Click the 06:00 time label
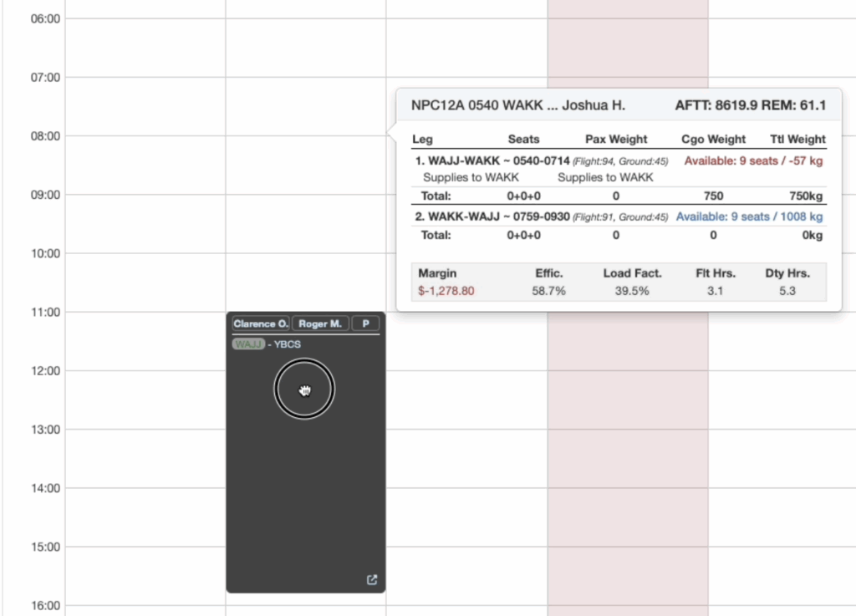The height and width of the screenshot is (616, 856). coord(44,18)
